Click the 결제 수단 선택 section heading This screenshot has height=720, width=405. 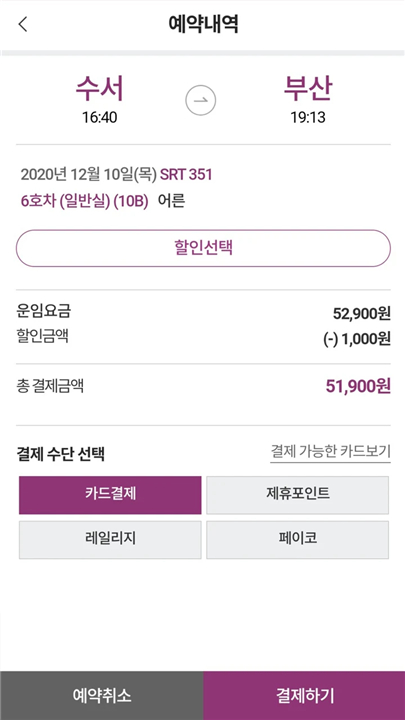(60, 454)
